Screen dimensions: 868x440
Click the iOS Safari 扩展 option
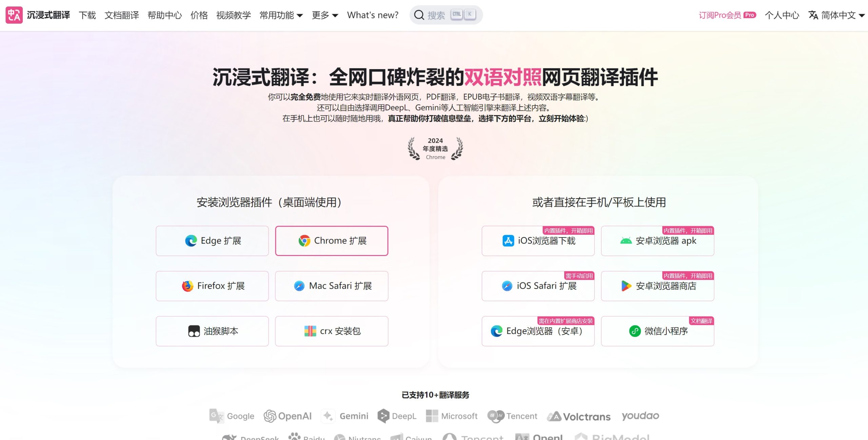click(538, 286)
